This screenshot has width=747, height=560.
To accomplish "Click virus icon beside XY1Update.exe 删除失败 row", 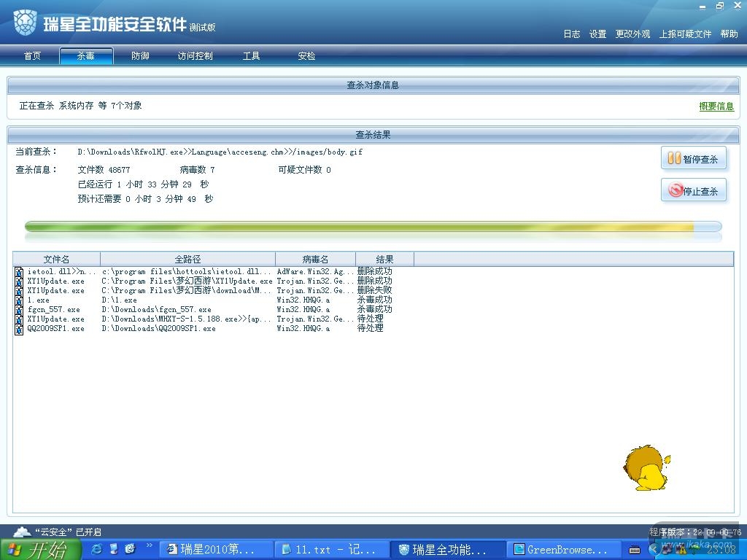I will (19, 291).
